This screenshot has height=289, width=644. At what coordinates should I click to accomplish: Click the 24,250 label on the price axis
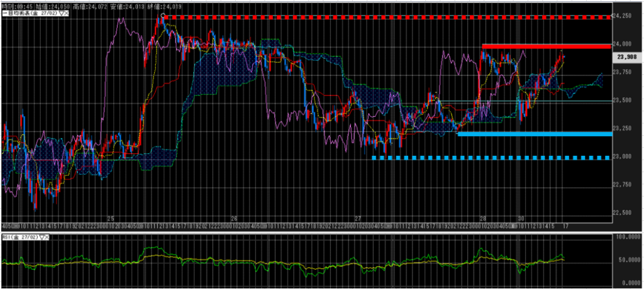(624, 17)
